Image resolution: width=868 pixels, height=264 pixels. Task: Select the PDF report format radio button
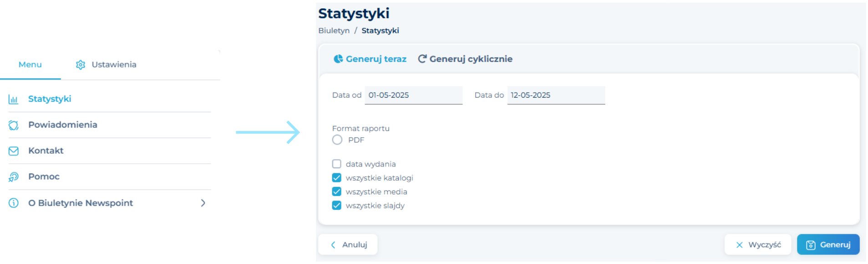pyautogui.click(x=337, y=140)
